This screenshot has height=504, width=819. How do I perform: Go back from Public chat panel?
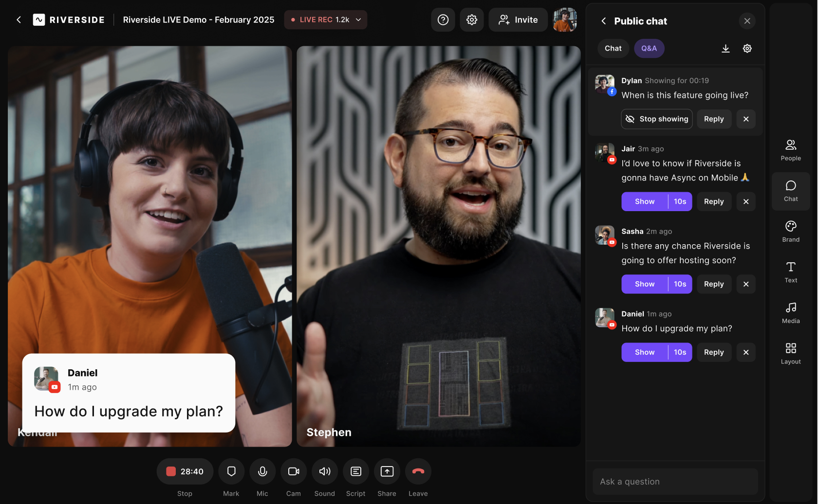point(604,21)
